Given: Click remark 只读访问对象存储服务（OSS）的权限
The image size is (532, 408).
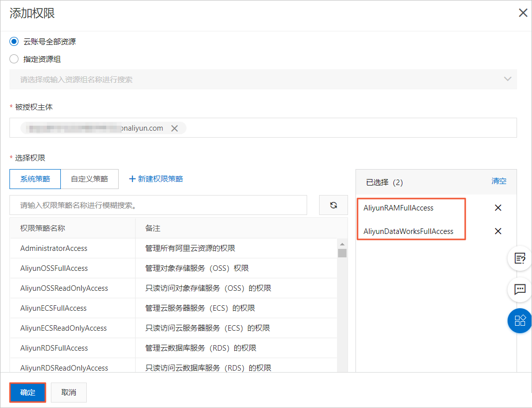Looking at the screenshot, I should (x=208, y=288).
